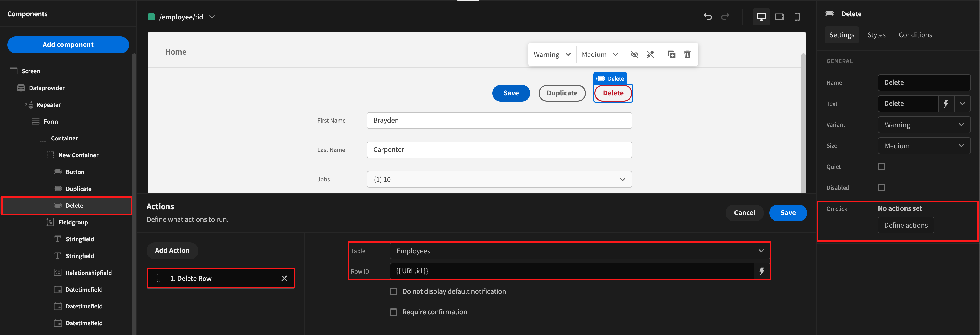Screen dimensions: 980x335
Task: Check Do not display default notification
Action: pyautogui.click(x=393, y=292)
